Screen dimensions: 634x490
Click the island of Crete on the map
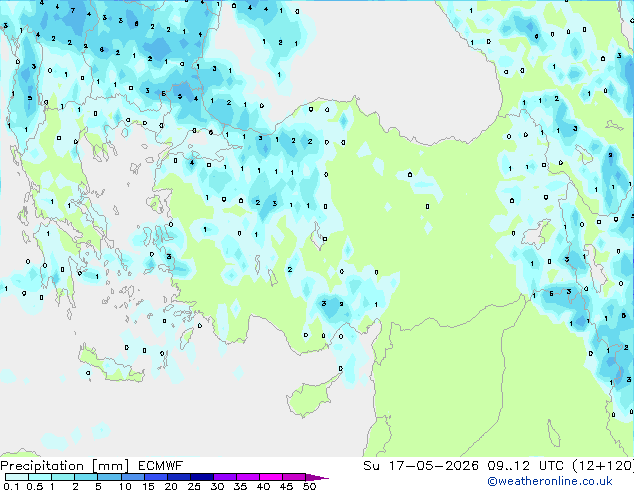tap(111, 366)
